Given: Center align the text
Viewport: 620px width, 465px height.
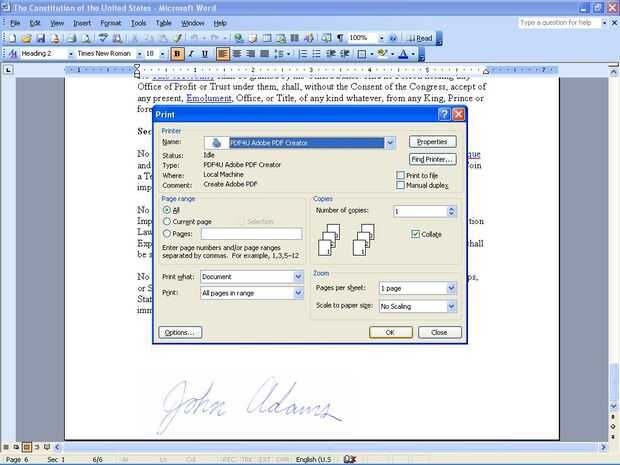Looking at the screenshot, I should pos(237,54).
